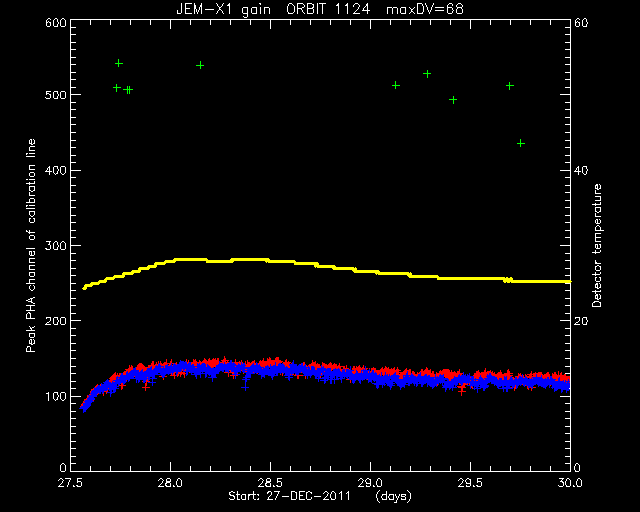Select the lowest green cross marker near 29.75 days

coord(520,143)
